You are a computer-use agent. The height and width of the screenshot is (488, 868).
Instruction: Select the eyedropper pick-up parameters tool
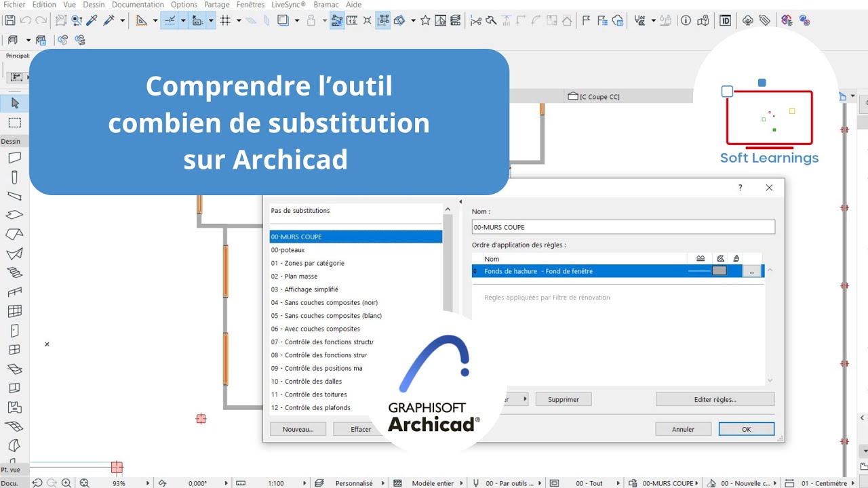[x=92, y=20]
